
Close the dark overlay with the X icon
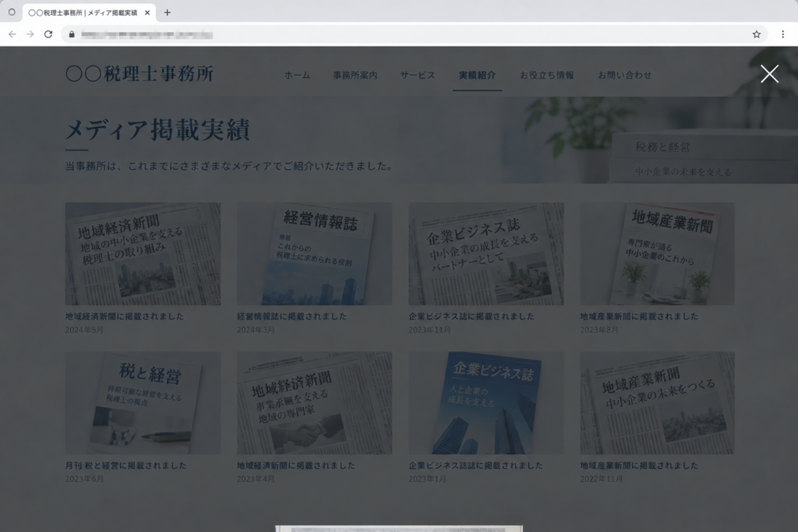click(x=769, y=74)
